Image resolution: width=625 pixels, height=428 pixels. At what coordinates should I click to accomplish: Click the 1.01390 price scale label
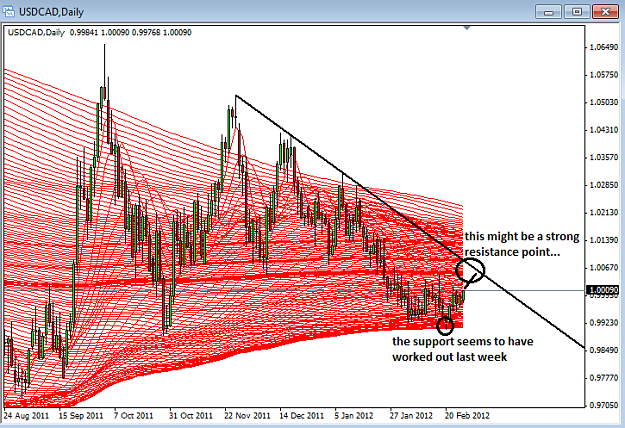(603, 240)
